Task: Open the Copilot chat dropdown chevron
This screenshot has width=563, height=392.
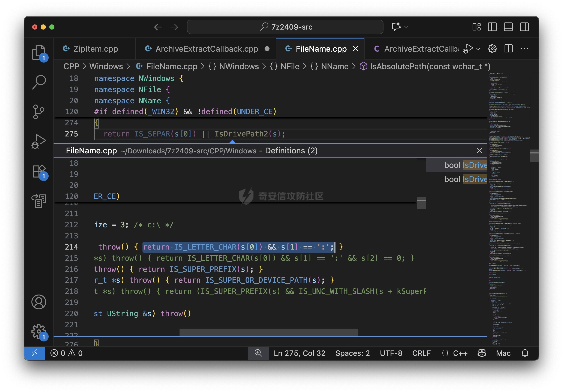Action: tap(406, 27)
